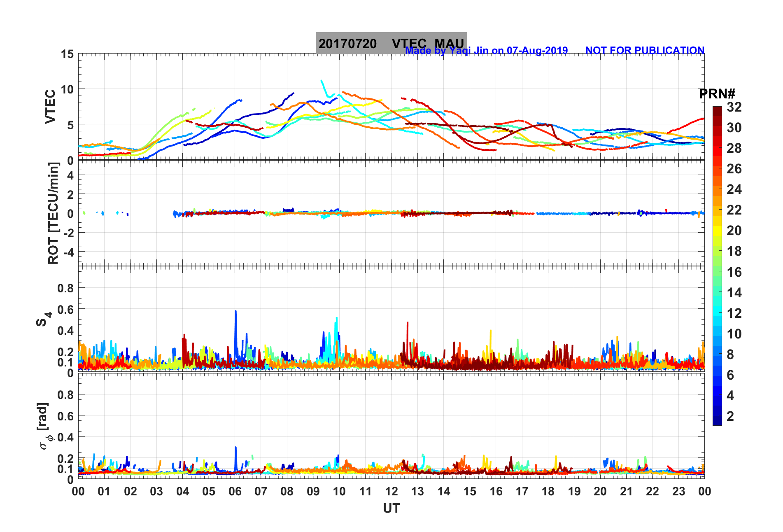Click the '14' label on the PRN colorbar

(734, 293)
